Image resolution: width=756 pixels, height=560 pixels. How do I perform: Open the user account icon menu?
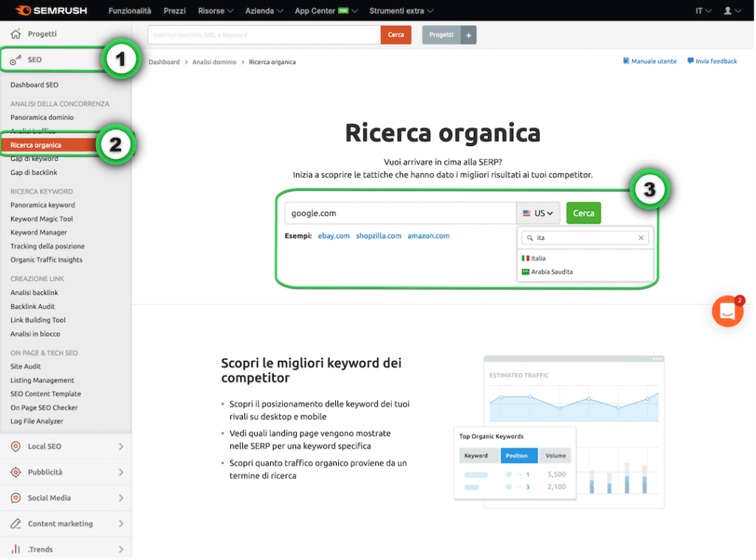[x=732, y=10]
